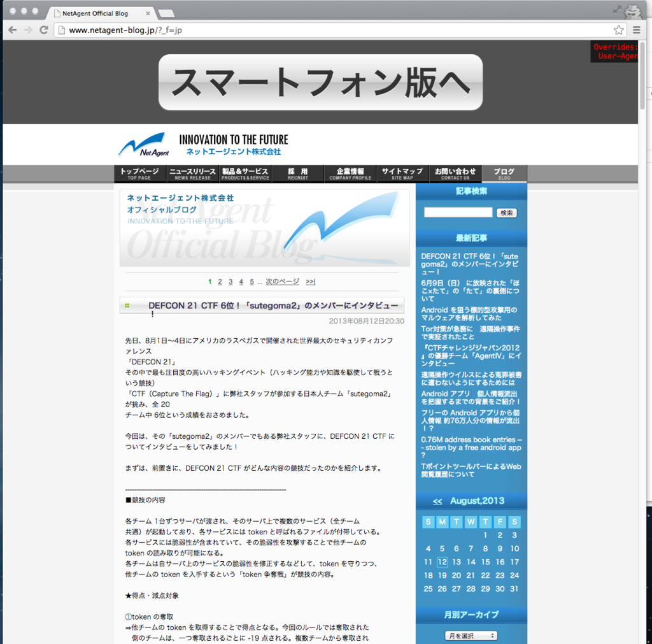652x644 pixels.
Task: Click the blog header banner image
Action: click(264, 228)
